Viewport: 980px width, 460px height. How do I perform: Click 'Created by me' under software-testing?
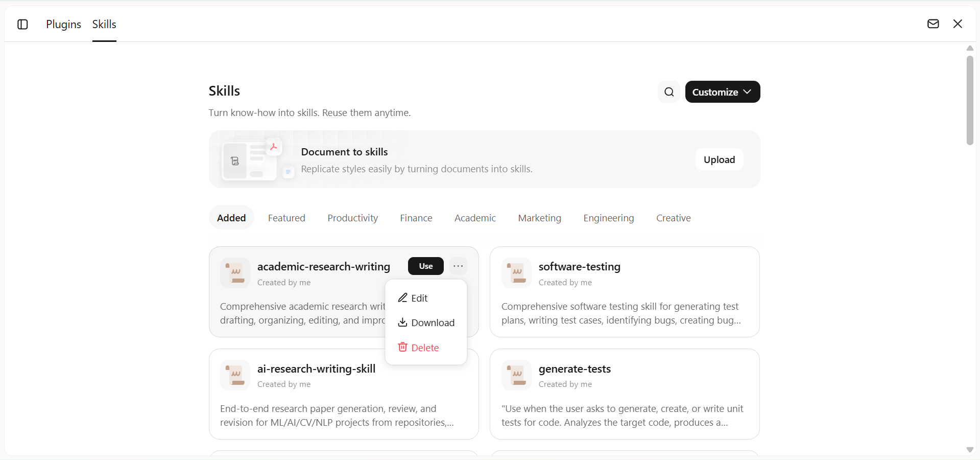[565, 282]
